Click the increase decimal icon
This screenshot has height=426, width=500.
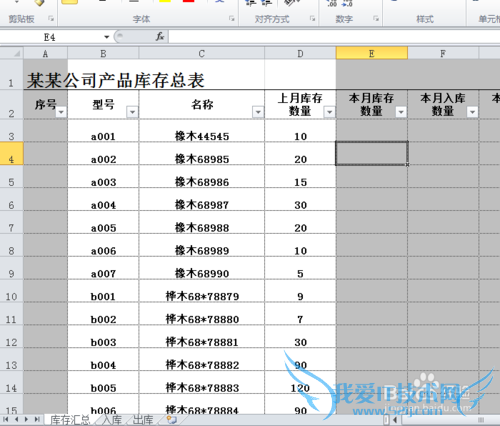(332, 3)
